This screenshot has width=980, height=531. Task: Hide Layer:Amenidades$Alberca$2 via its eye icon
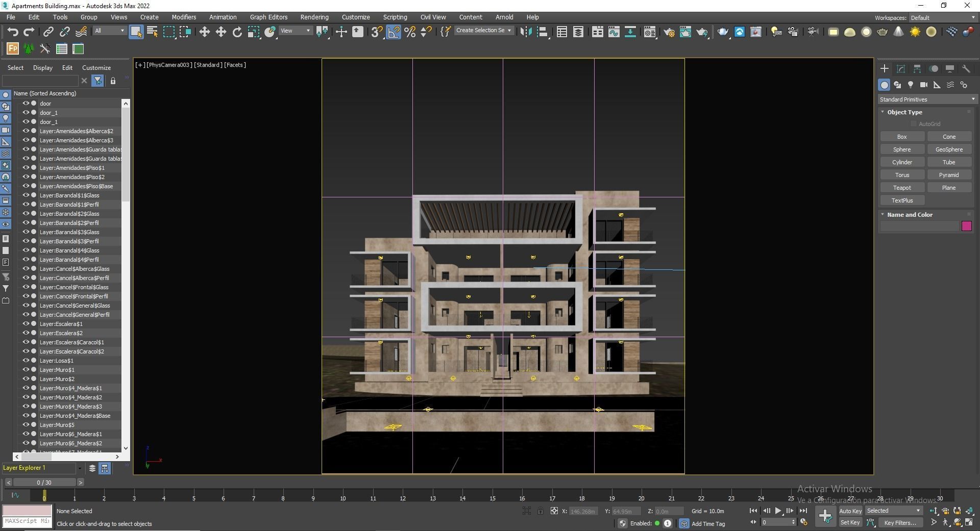[x=26, y=131]
